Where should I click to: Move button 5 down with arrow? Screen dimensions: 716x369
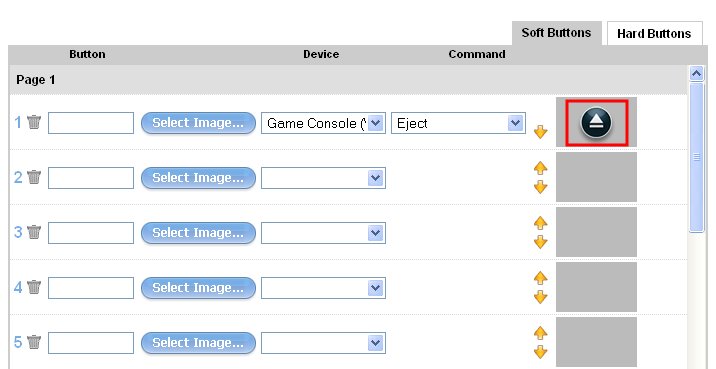[x=541, y=352]
